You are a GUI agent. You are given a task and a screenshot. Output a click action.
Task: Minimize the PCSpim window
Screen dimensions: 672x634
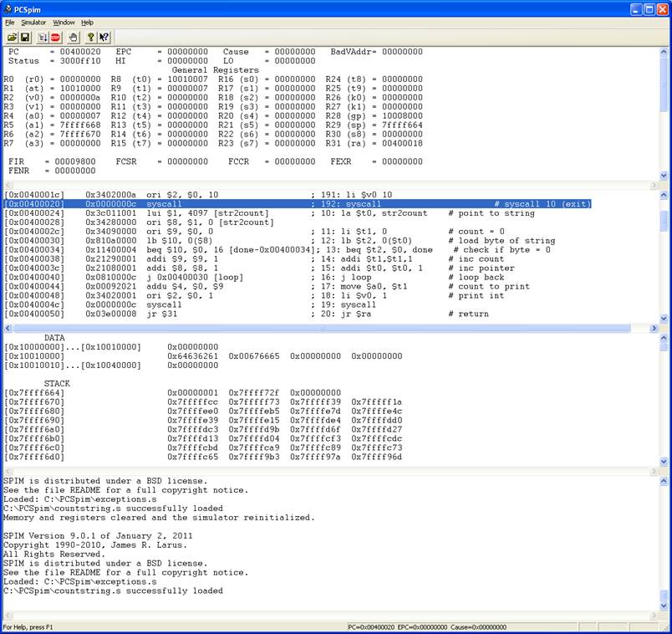(637, 9)
